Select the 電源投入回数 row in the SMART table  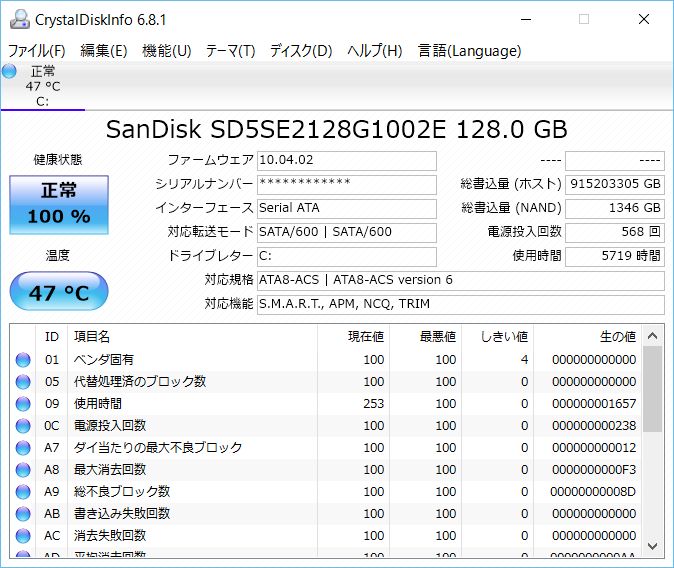(x=327, y=426)
